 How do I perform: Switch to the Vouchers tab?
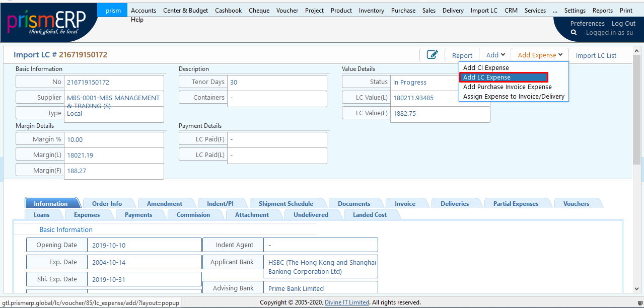coord(577,203)
